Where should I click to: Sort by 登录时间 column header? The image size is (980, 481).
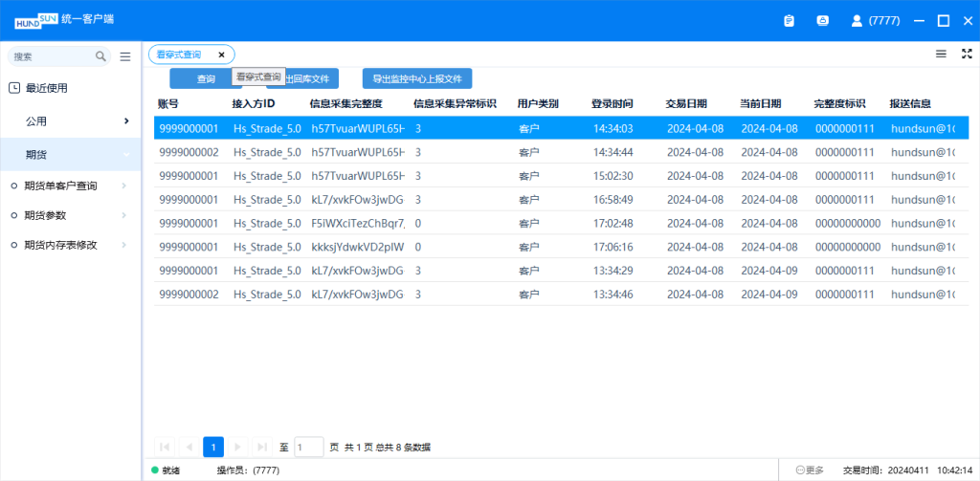612,103
